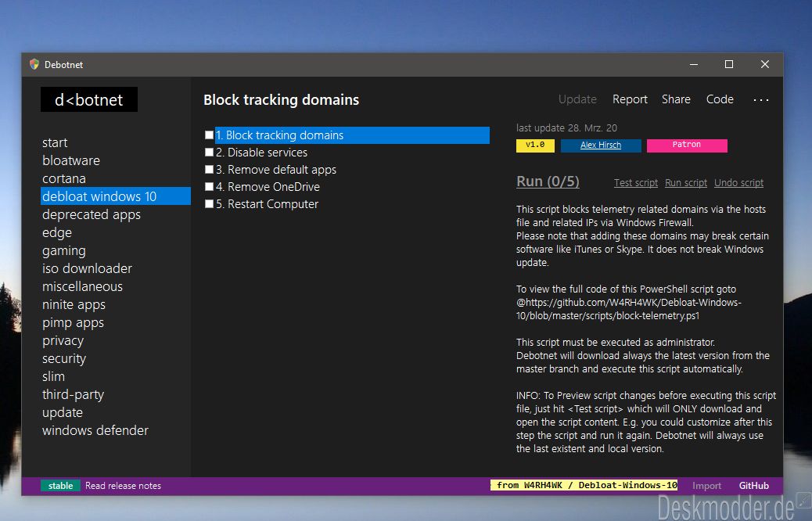The width and height of the screenshot is (812, 521).
Task: Tick checkbox for Remove default apps
Action: [x=209, y=169]
